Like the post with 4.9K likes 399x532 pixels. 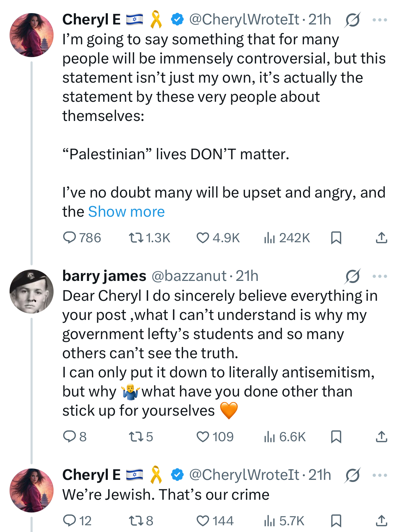point(218,238)
